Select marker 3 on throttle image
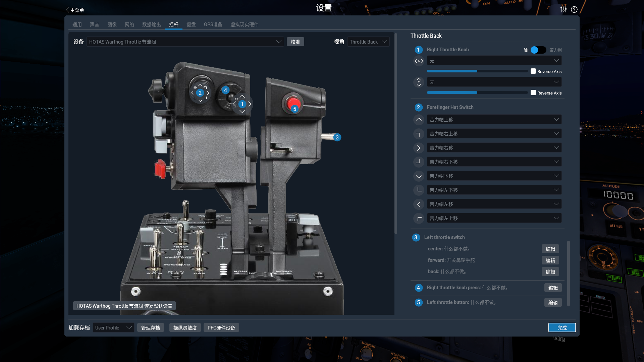Screen dimensions: 644x362 [x=337, y=137]
